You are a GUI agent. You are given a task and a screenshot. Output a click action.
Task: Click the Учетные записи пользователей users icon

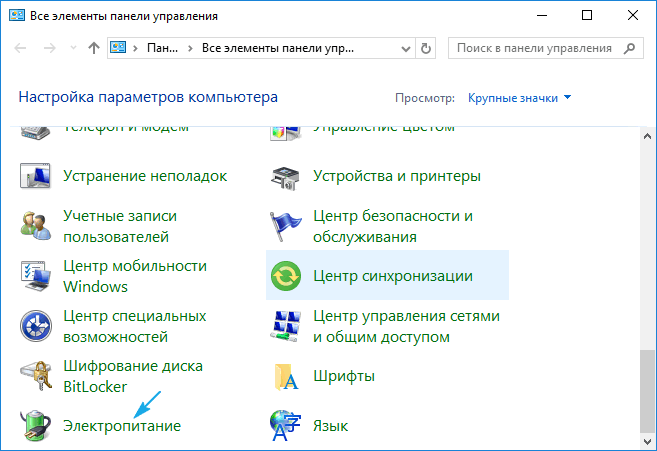click(x=37, y=226)
